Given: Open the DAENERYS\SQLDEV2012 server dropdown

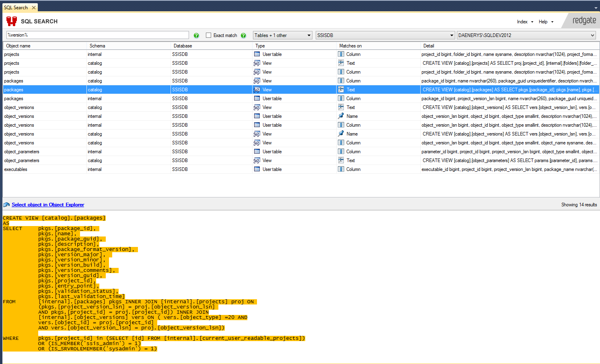Looking at the screenshot, I should coord(526,35).
